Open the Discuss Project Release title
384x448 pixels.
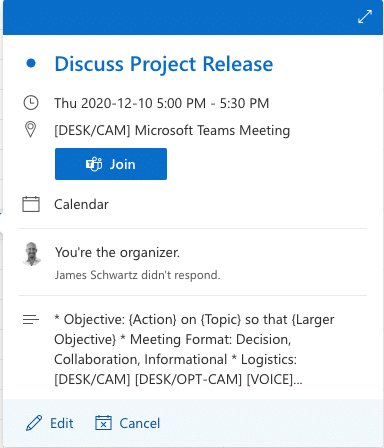tap(164, 64)
